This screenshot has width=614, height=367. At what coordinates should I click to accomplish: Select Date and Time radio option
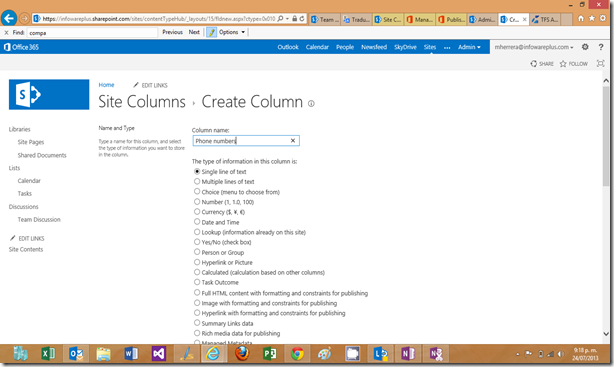point(197,222)
